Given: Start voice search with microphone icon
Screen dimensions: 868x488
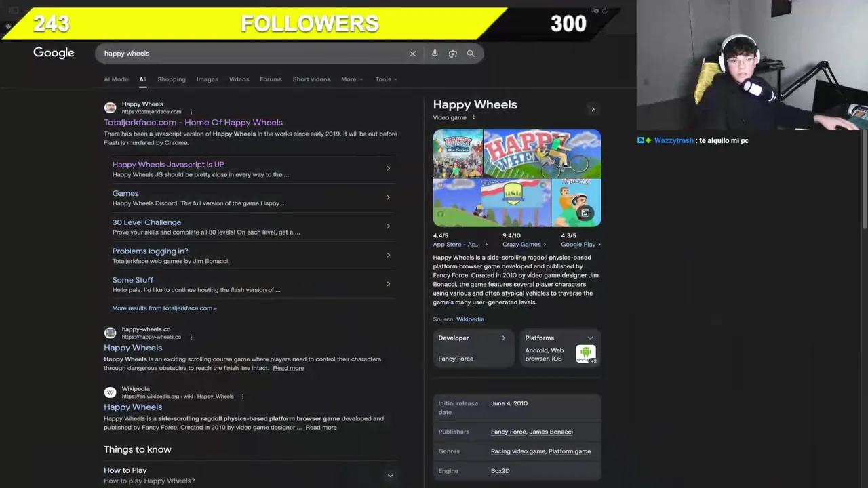Looking at the screenshot, I should click(x=435, y=54).
